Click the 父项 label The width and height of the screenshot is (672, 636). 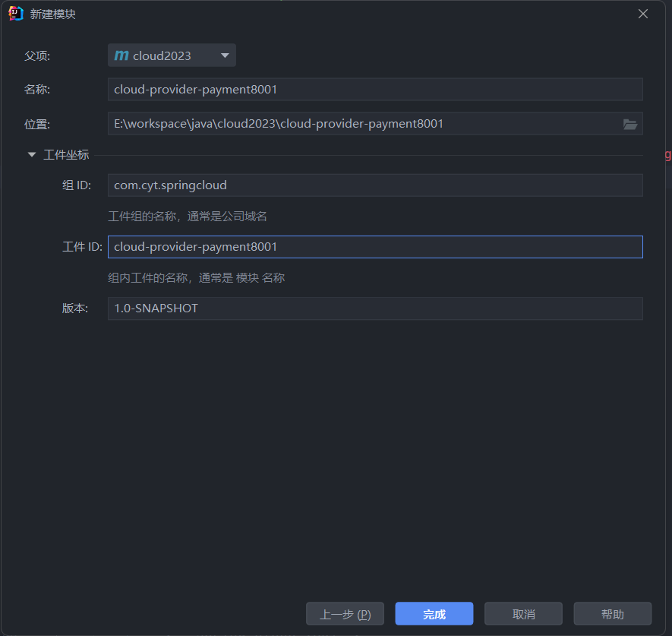(37, 55)
